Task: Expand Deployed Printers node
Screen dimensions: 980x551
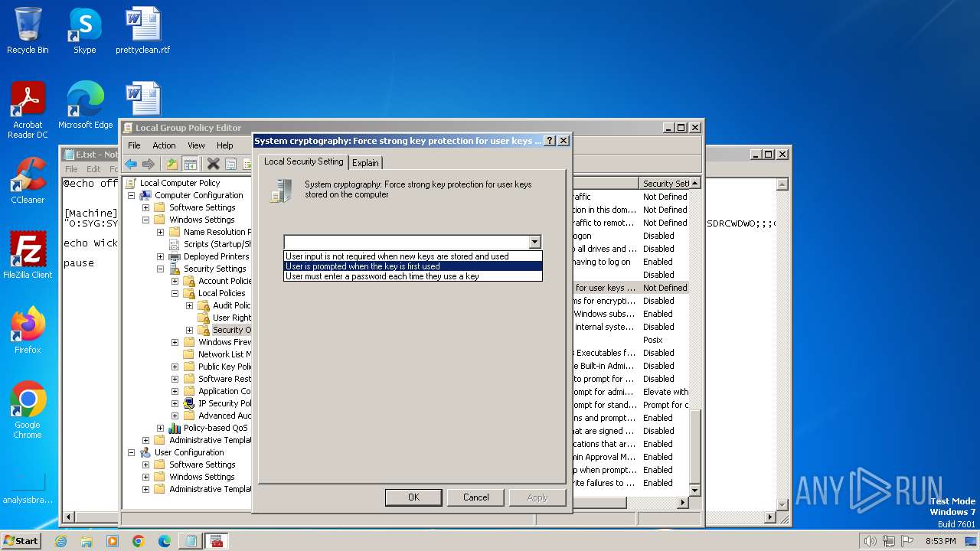Action: 160,256
